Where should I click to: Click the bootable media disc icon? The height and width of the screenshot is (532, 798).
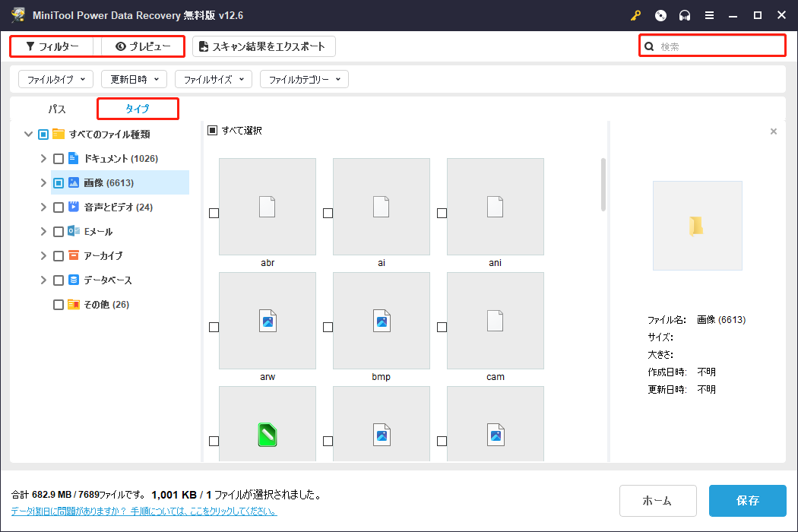[x=660, y=15]
